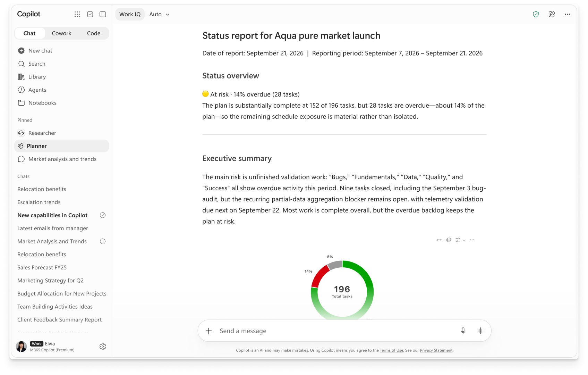The width and height of the screenshot is (588, 375).
Task: Click the chart expand-width arrows icon
Action: (439, 240)
